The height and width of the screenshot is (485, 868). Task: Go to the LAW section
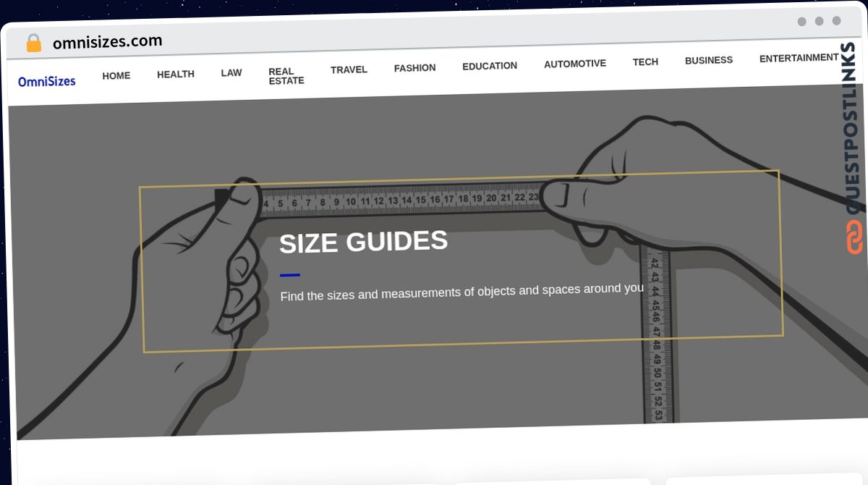pos(231,72)
